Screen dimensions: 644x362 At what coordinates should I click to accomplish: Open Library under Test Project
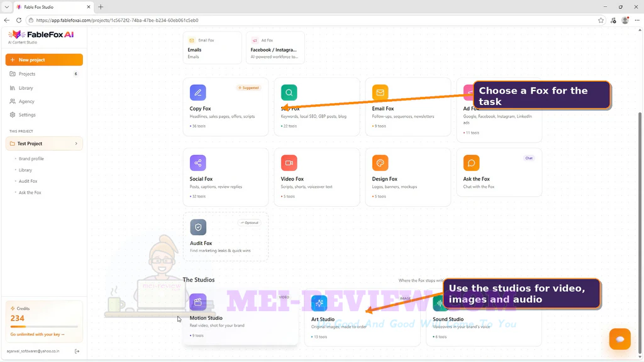tap(25, 170)
